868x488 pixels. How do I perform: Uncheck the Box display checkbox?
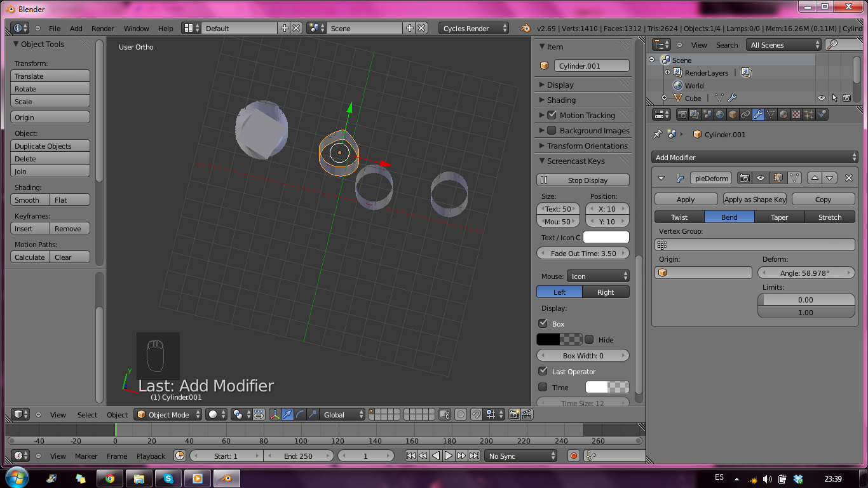[x=543, y=323]
